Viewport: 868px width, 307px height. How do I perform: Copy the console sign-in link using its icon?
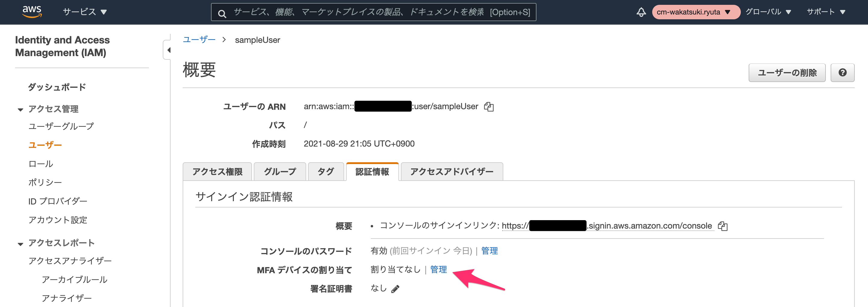[722, 226]
